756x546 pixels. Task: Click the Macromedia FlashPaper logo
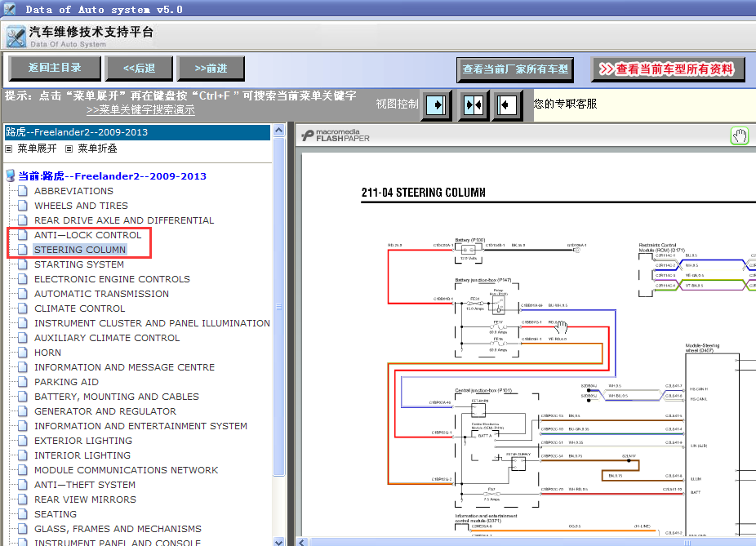(336, 135)
